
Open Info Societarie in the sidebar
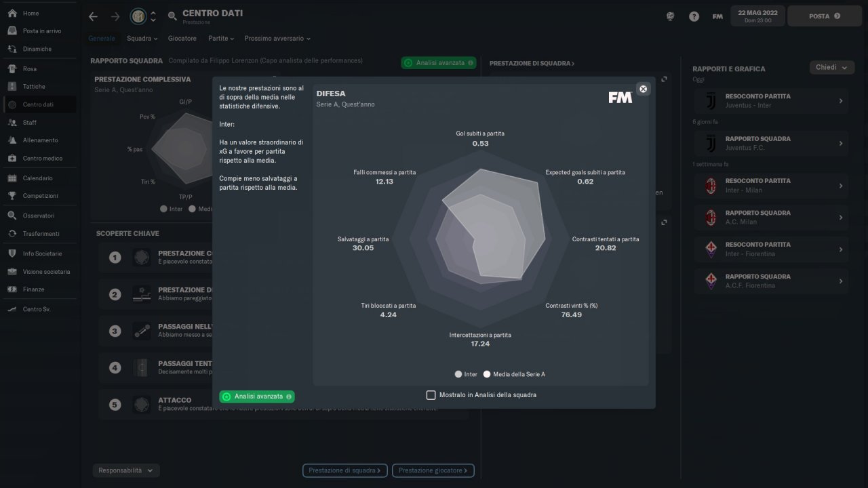click(39, 253)
